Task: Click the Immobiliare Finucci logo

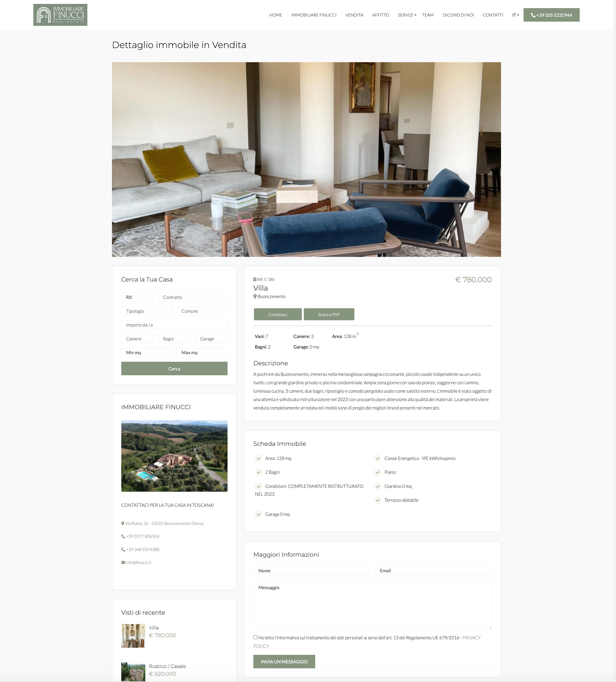Action: click(x=60, y=15)
